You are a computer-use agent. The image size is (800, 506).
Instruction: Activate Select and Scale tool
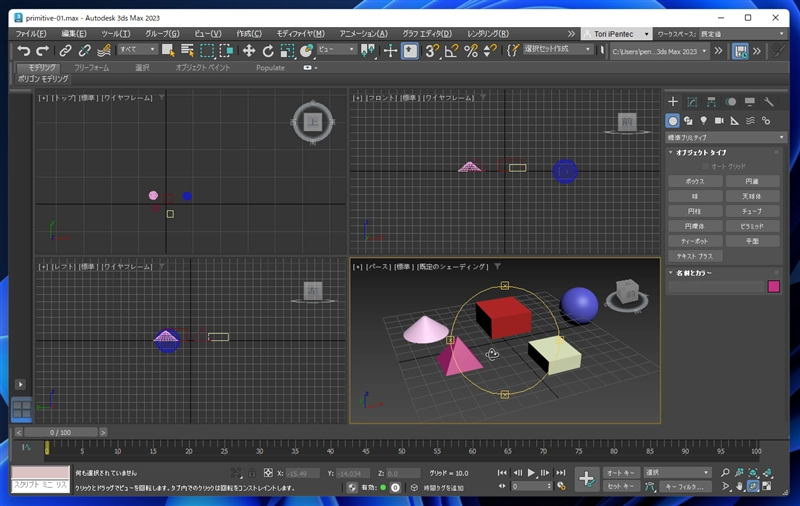287,50
